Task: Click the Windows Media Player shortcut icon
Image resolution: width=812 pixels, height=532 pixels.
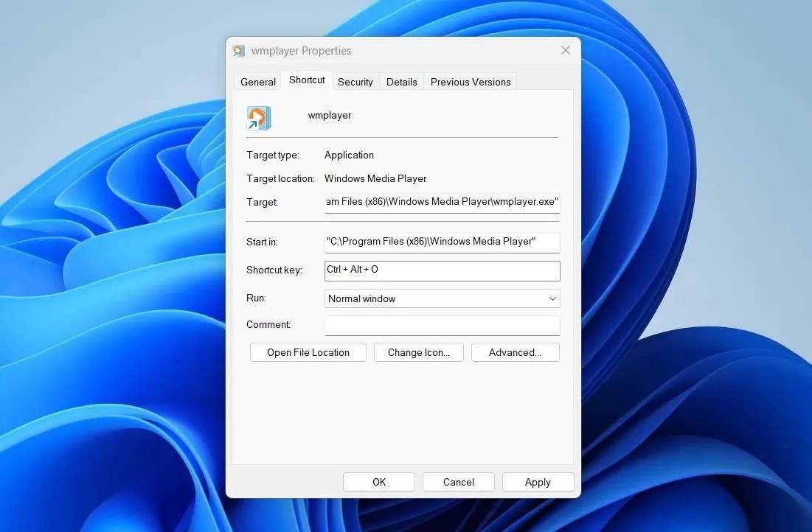Action: (258, 117)
